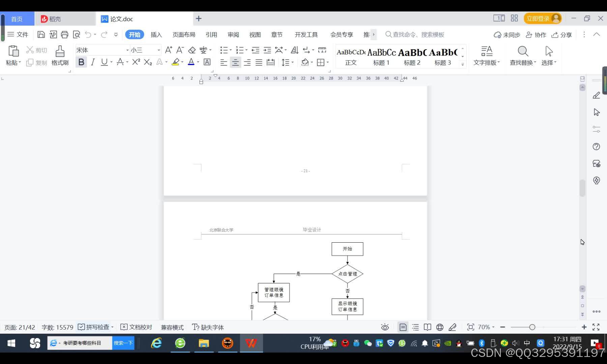Click the pen icon in right sidebar
The width and height of the screenshot is (607, 364).
pos(596,95)
